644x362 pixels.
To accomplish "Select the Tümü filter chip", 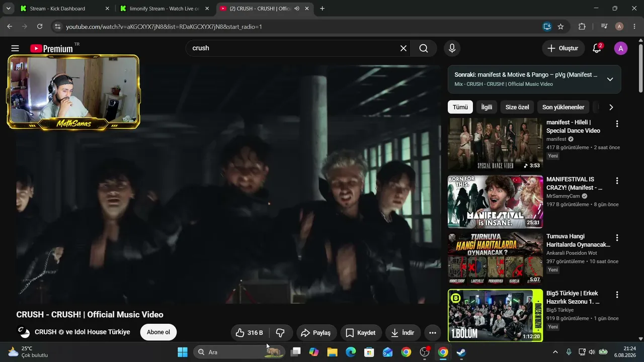I will point(460,107).
